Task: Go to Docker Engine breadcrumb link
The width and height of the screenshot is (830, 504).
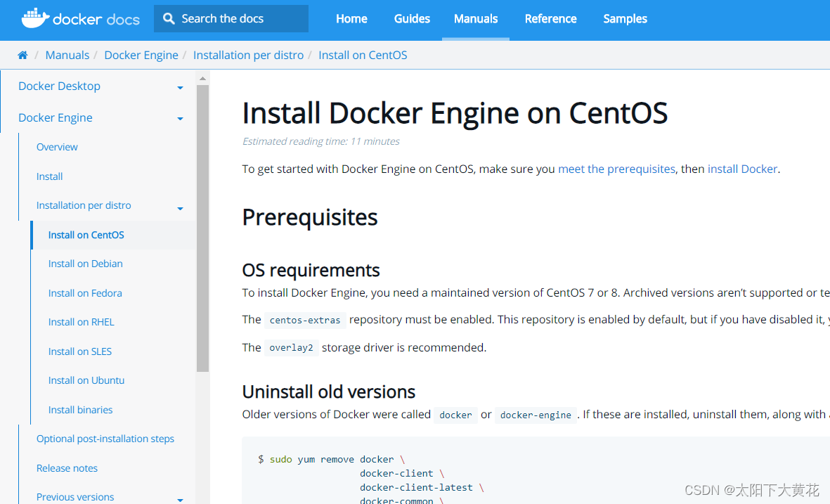Action: pyautogui.click(x=141, y=55)
